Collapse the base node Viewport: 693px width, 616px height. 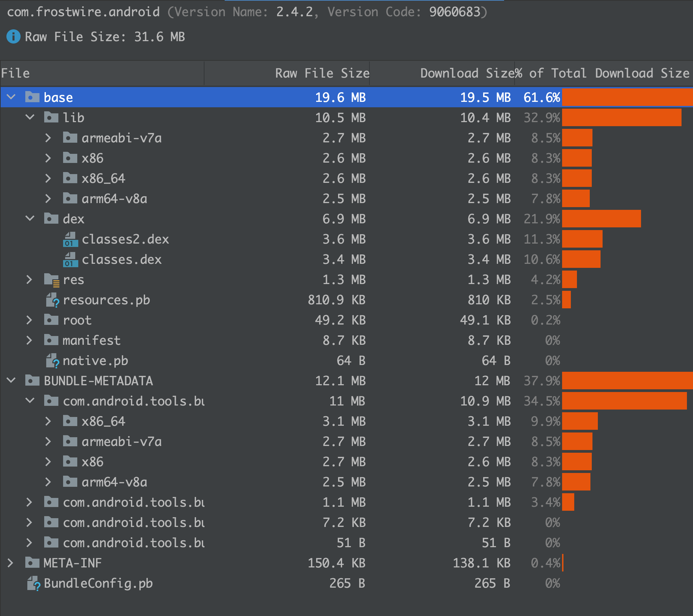click(11, 97)
